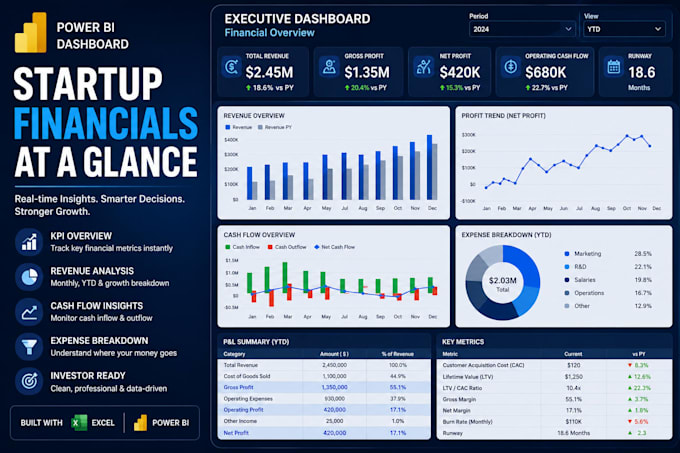Click the View dropdown chevron arrow
The height and width of the screenshot is (453, 680).
[x=658, y=29]
